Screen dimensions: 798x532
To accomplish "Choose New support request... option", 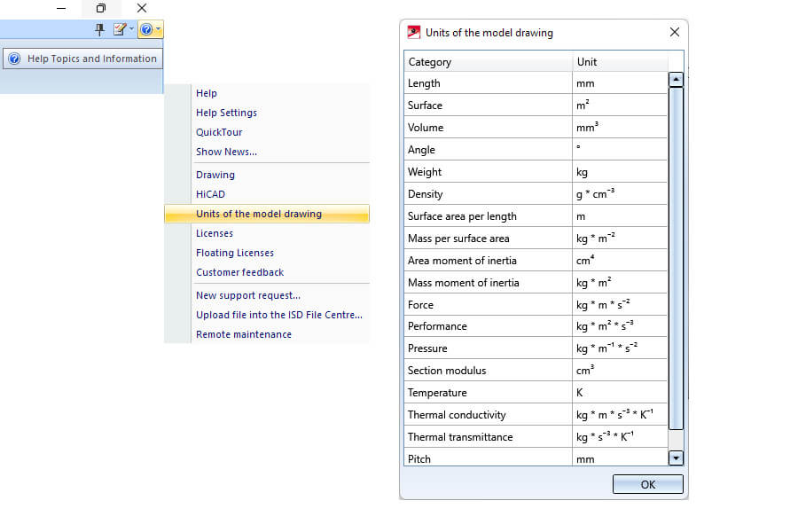I will [248, 295].
